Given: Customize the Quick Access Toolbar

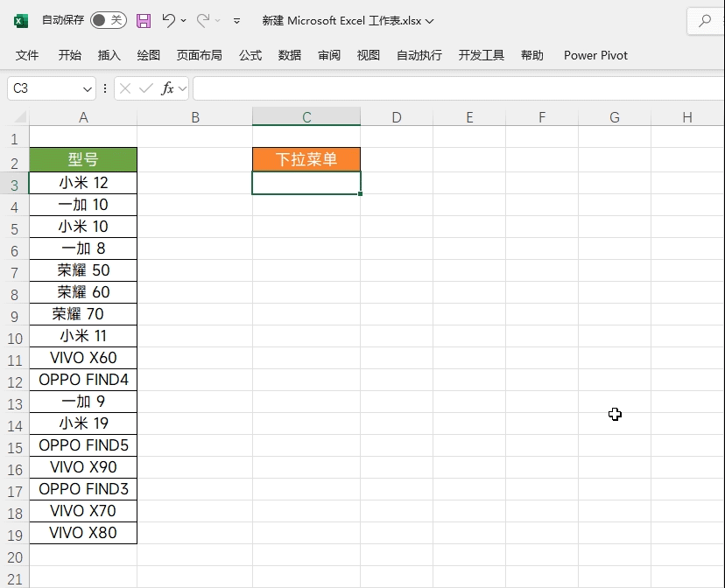Looking at the screenshot, I should (236, 21).
